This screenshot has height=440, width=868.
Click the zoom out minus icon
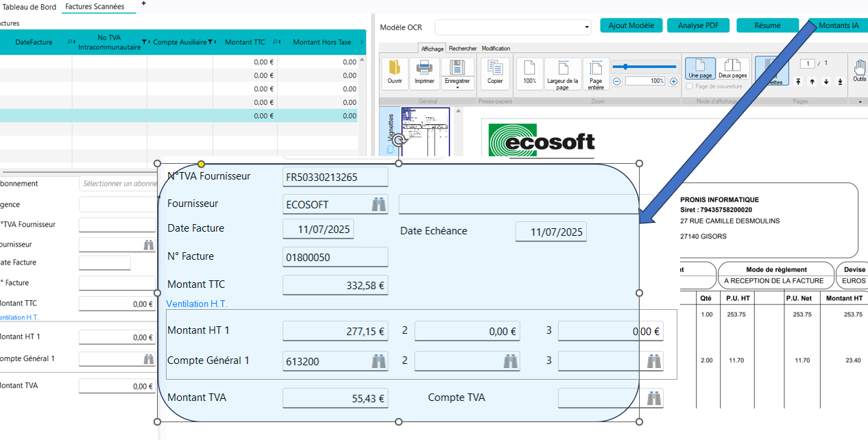click(616, 81)
